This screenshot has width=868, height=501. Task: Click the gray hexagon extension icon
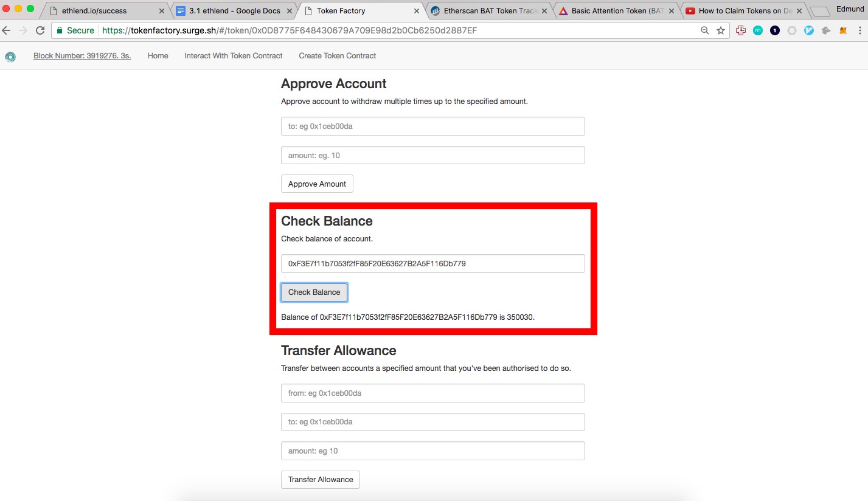coord(792,30)
